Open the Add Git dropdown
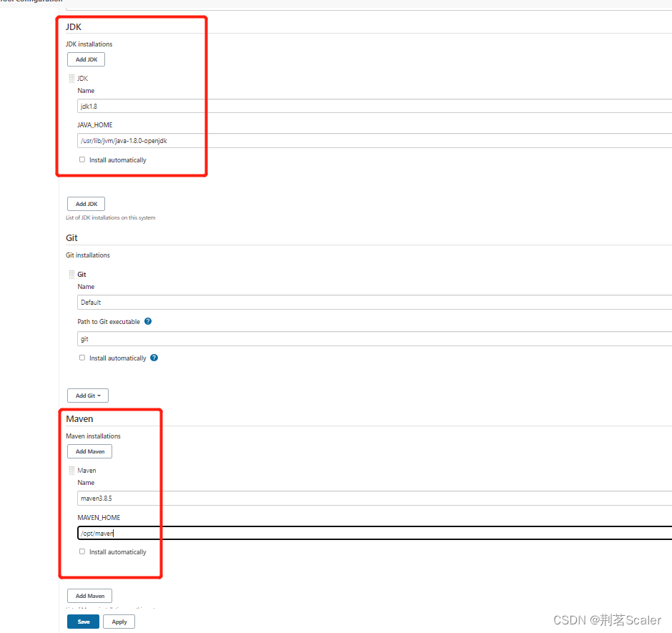 (x=88, y=396)
